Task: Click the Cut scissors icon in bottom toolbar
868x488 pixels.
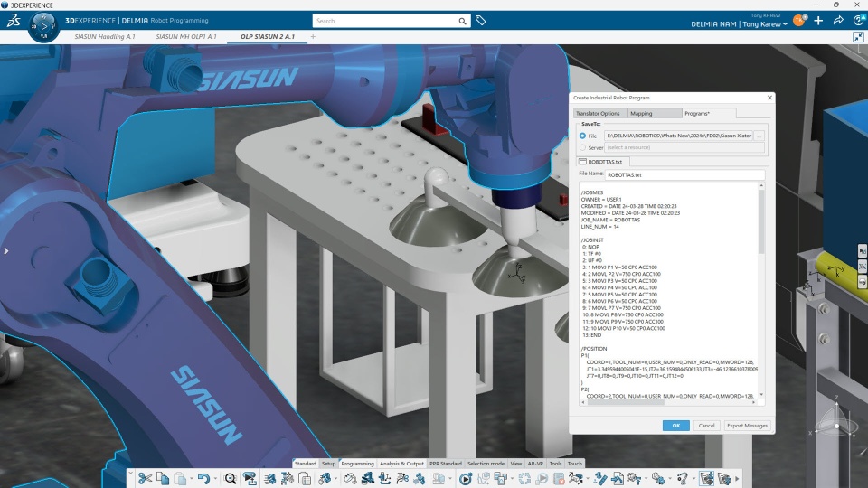Action: point(146,479)
